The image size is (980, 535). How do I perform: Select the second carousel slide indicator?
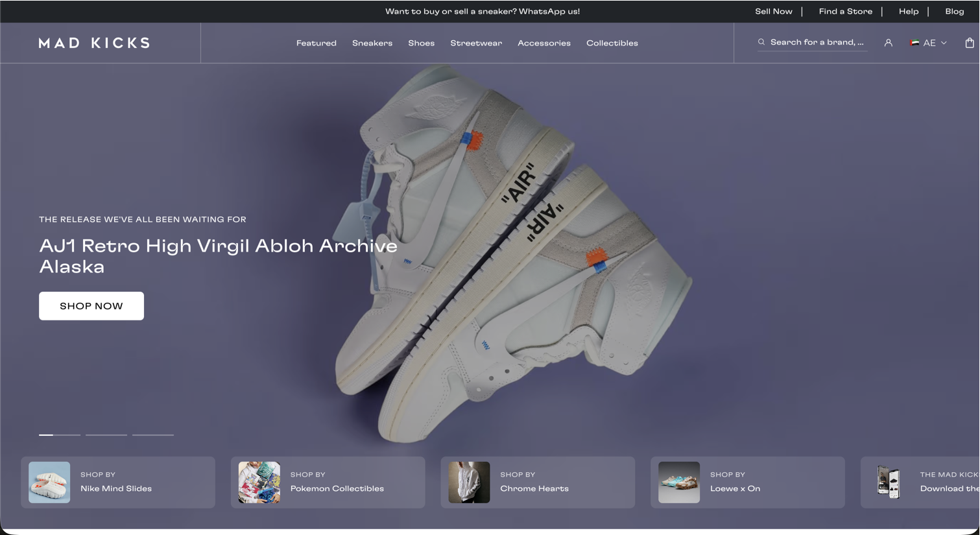[106, 435]
